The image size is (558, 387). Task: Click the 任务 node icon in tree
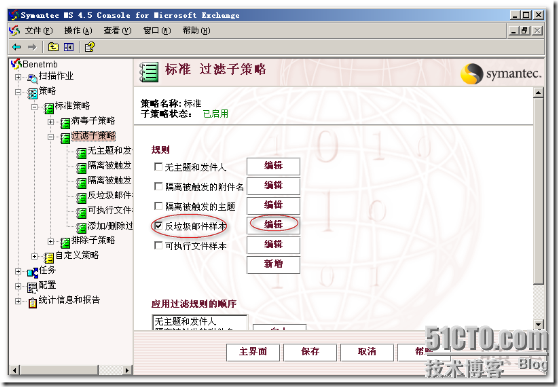pos(32,273)
